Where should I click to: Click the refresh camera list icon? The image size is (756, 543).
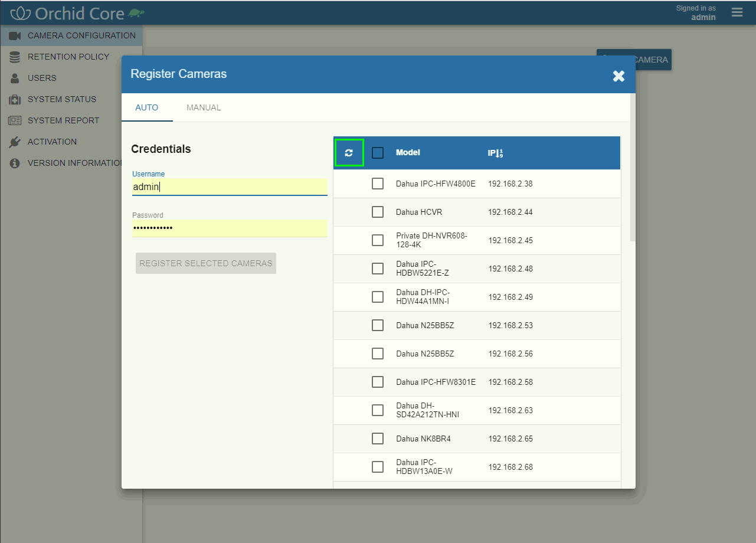tap(349, 153)
